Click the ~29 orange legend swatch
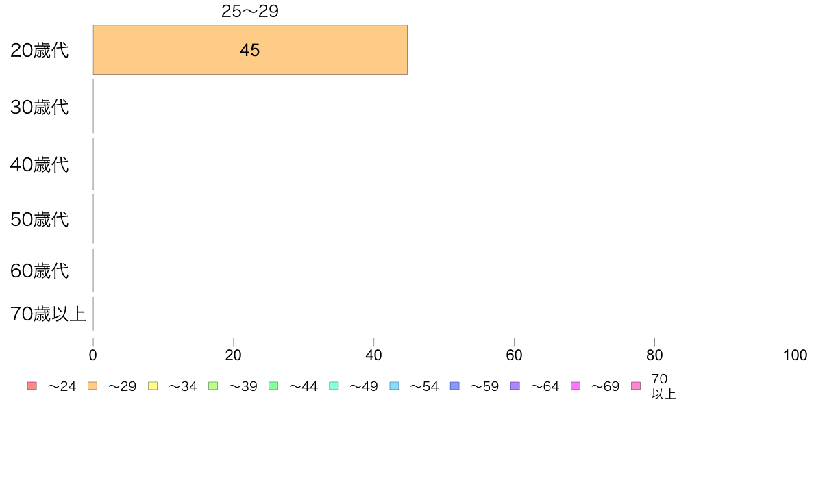The width and height of the screenshot is (814, 504). click(x=92, y=386)
